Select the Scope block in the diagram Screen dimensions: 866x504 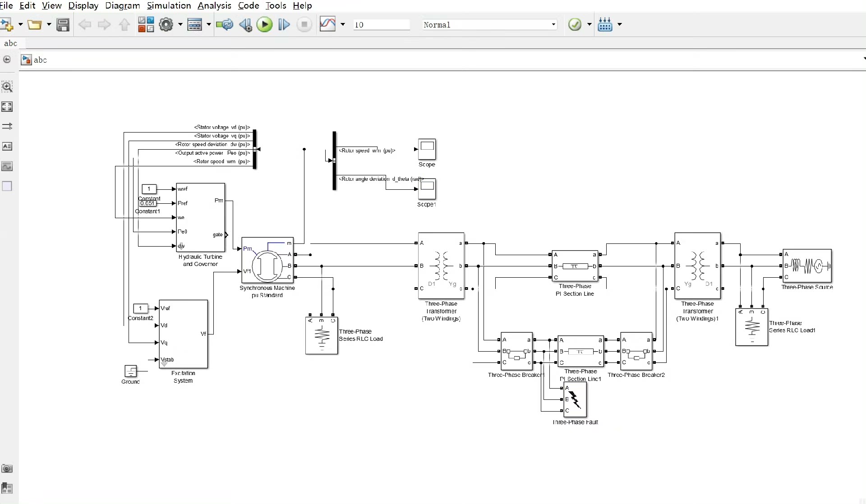point(427,149)
